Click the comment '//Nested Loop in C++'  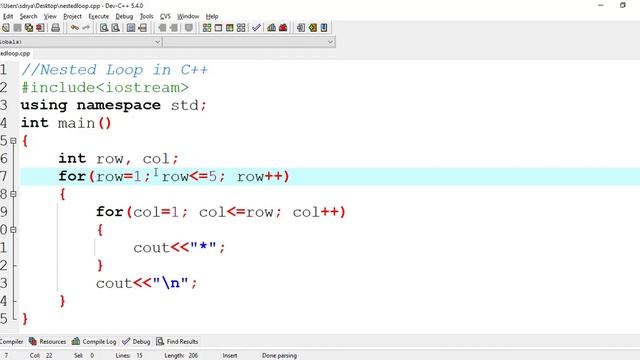(115, 70)
